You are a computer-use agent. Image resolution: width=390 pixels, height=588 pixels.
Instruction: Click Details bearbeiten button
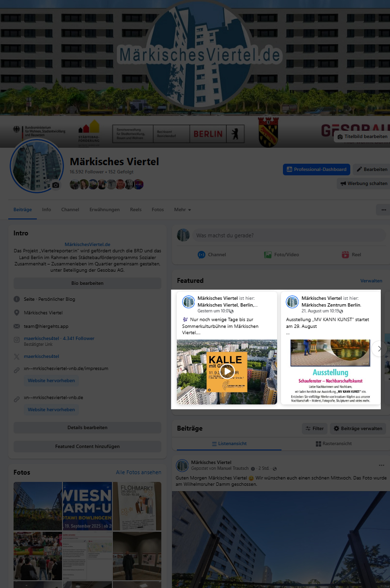click(87, 428)
